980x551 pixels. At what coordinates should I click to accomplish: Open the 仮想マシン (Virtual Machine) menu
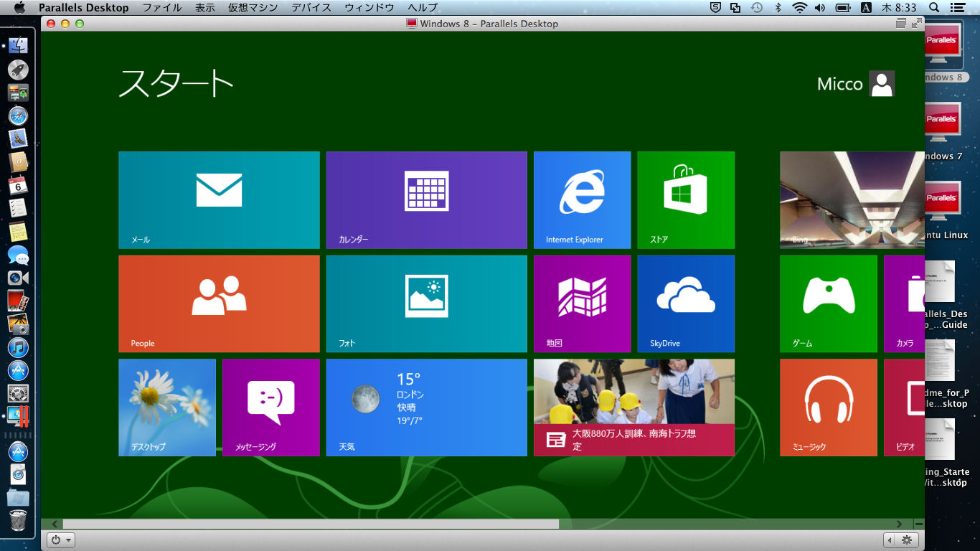click(x=253, y=7)
